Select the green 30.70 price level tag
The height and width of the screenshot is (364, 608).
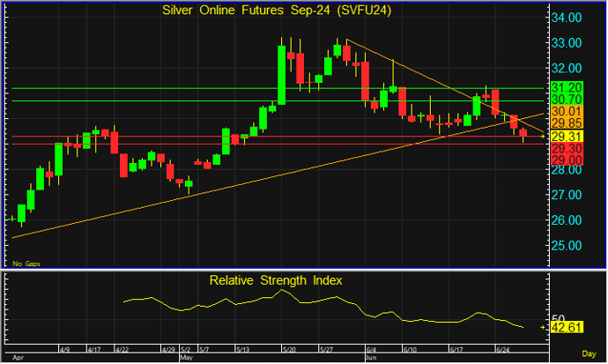pos(563,100)
